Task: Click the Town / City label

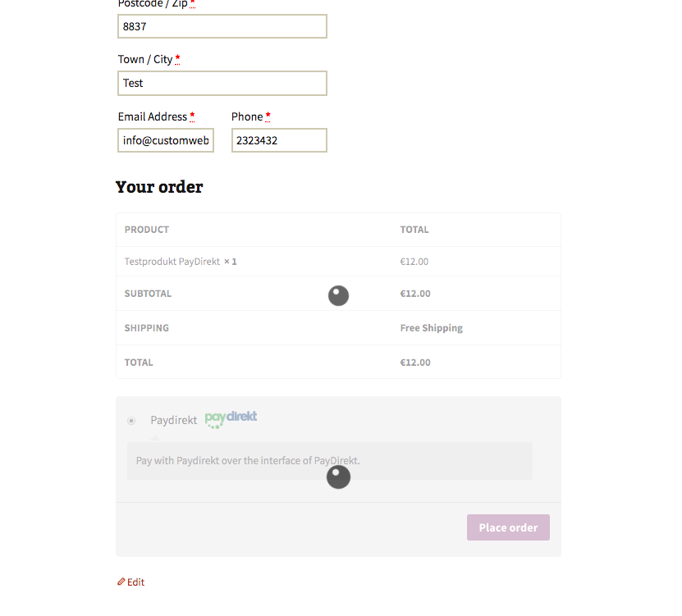Action: (x=145, y=59)
